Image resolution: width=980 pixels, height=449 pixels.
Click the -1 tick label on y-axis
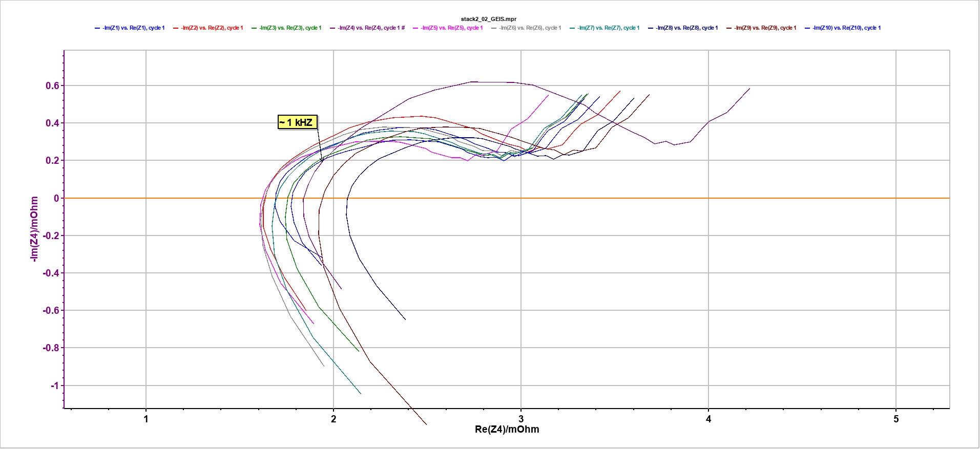tap(54, 386)
